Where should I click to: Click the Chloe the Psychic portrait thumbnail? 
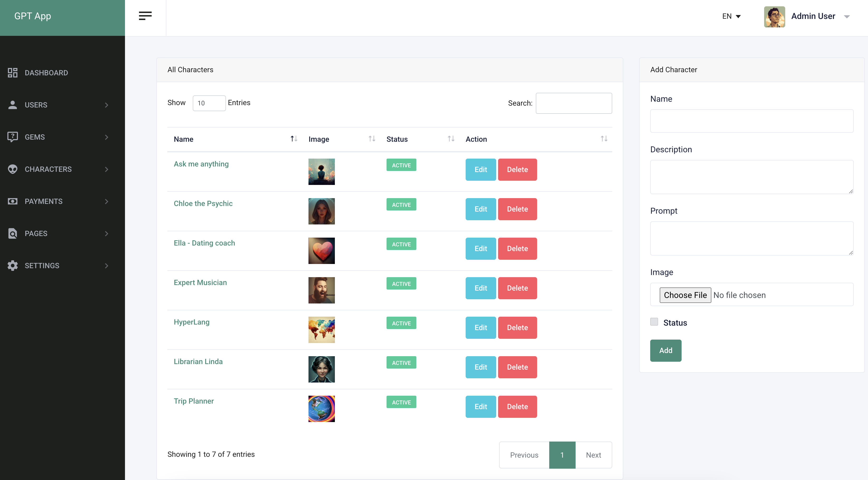(321, 211)
